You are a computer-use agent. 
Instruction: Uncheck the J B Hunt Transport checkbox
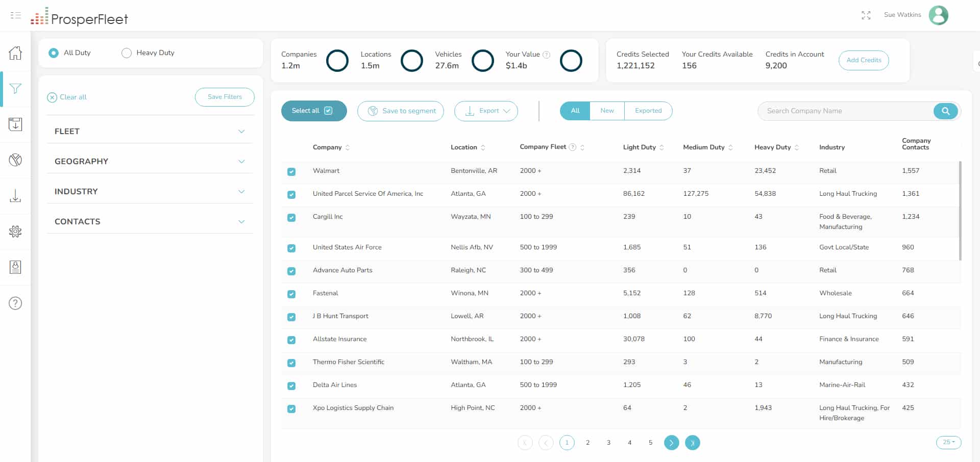(291, 317)
